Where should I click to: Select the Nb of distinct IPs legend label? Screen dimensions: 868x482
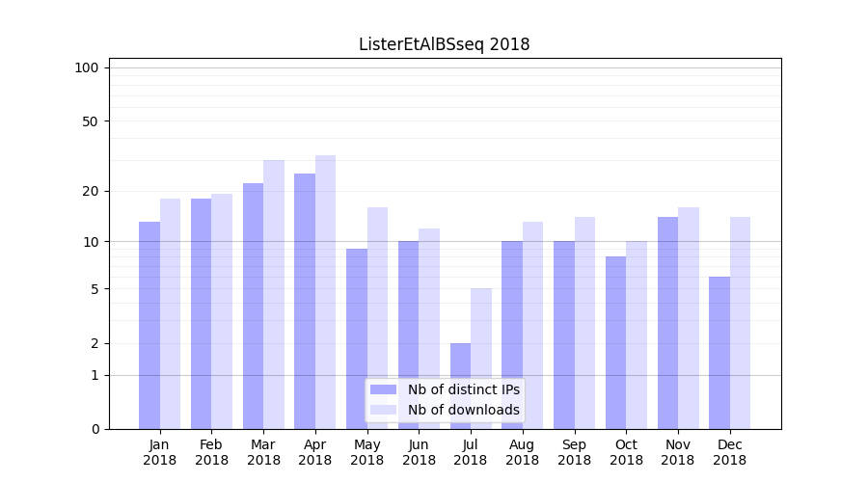(x=463, y=389)
